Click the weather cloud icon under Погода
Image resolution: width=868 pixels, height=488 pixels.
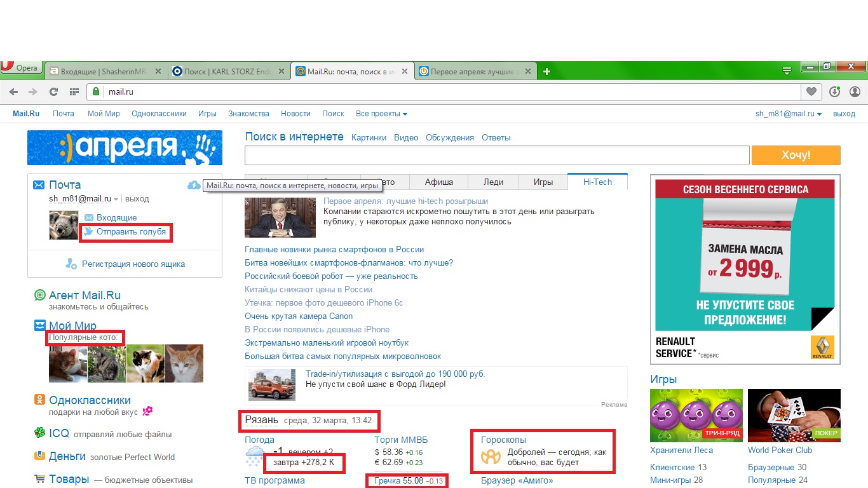[x=255, y=456]
